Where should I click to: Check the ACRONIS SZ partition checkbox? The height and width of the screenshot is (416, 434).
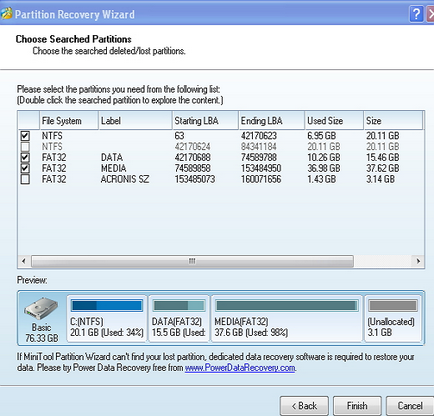(25, 179)
